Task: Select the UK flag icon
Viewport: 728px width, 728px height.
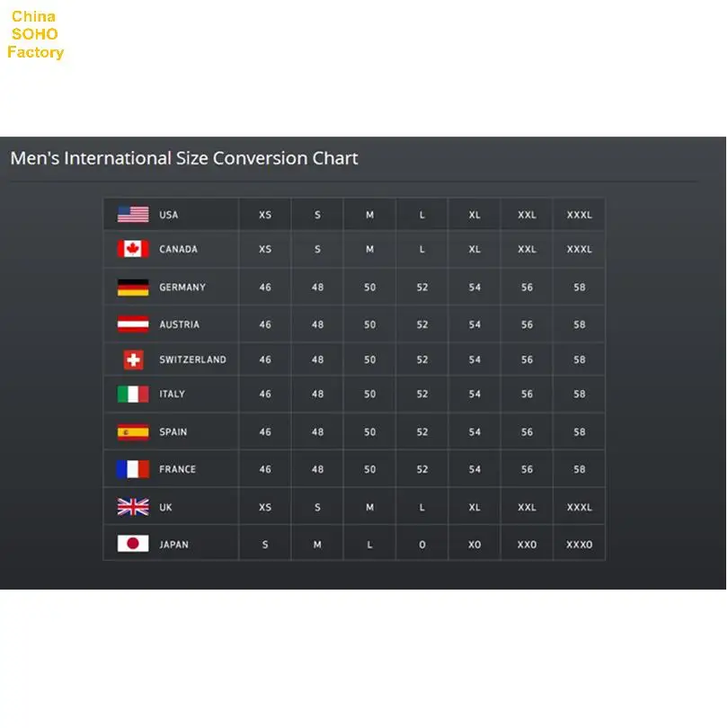Action: coord(133,507)
